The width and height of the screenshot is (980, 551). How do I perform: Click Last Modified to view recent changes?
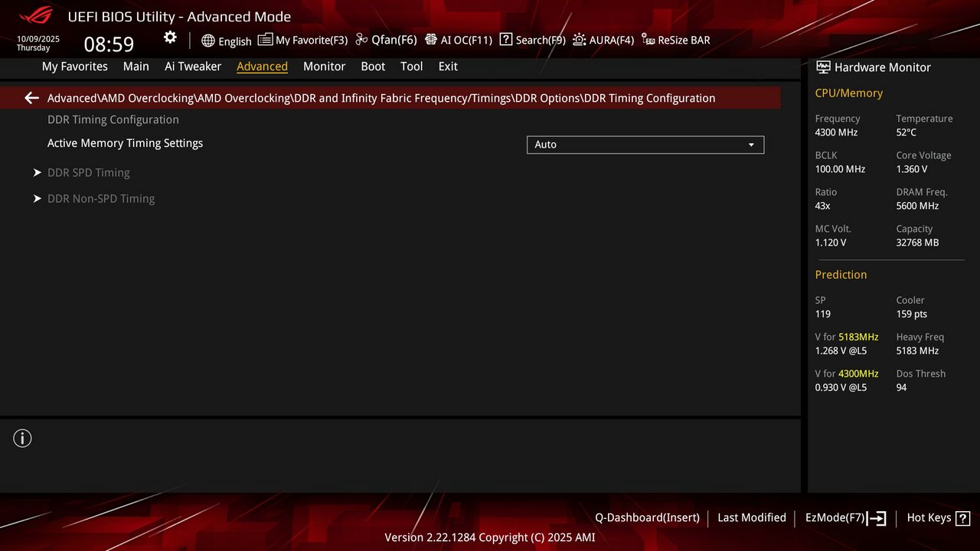pos(751,518)
